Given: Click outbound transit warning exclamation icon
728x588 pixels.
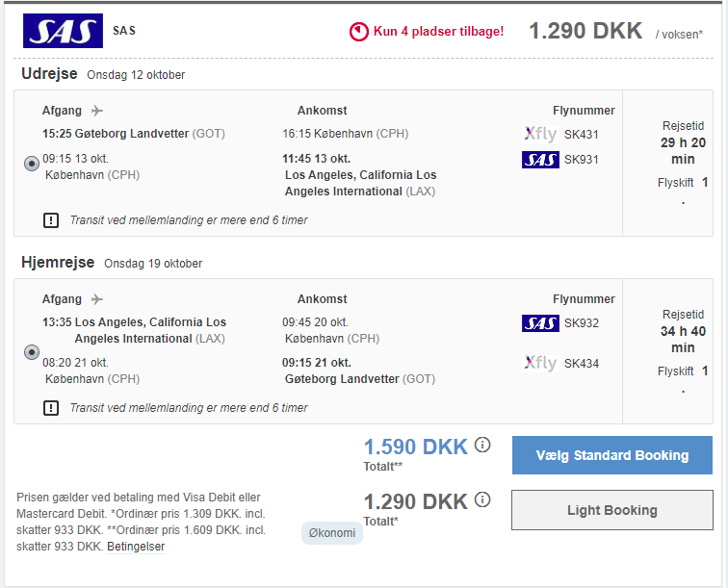Looking at the screenshot, I should coord(51,220).
